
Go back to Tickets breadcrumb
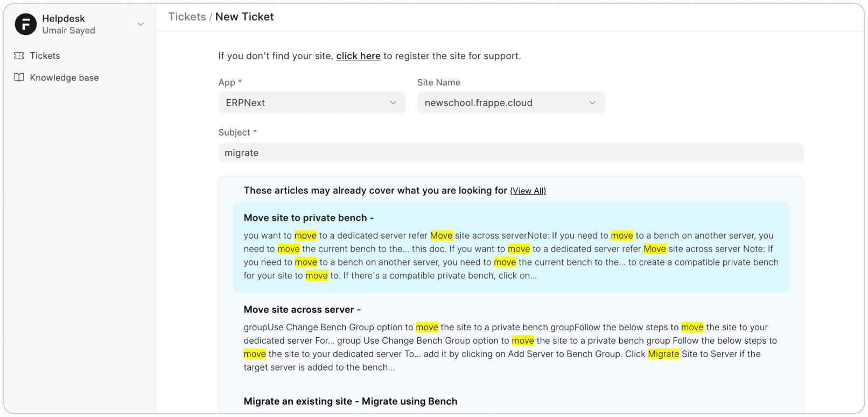point(187,17)
